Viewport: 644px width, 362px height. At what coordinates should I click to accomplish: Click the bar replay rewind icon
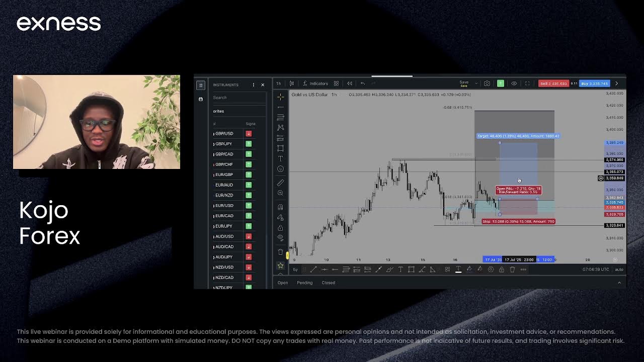click(x=350, y=83)
